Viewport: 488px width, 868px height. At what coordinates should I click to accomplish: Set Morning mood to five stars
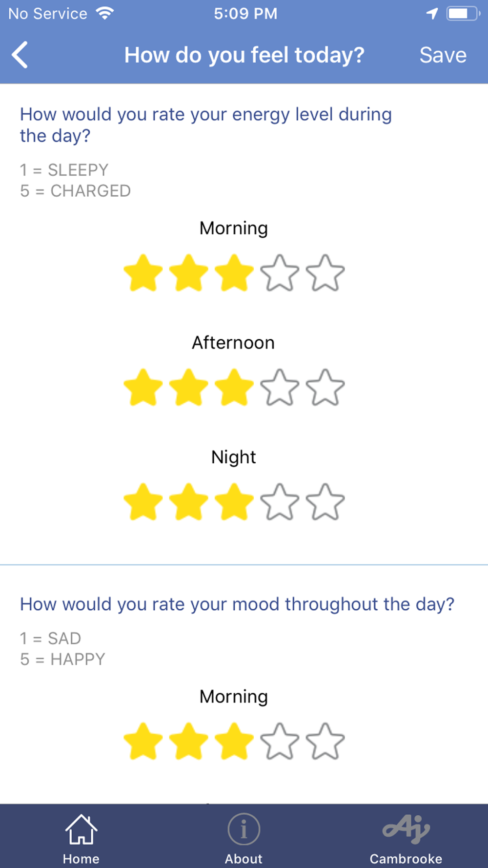(325, 741)
